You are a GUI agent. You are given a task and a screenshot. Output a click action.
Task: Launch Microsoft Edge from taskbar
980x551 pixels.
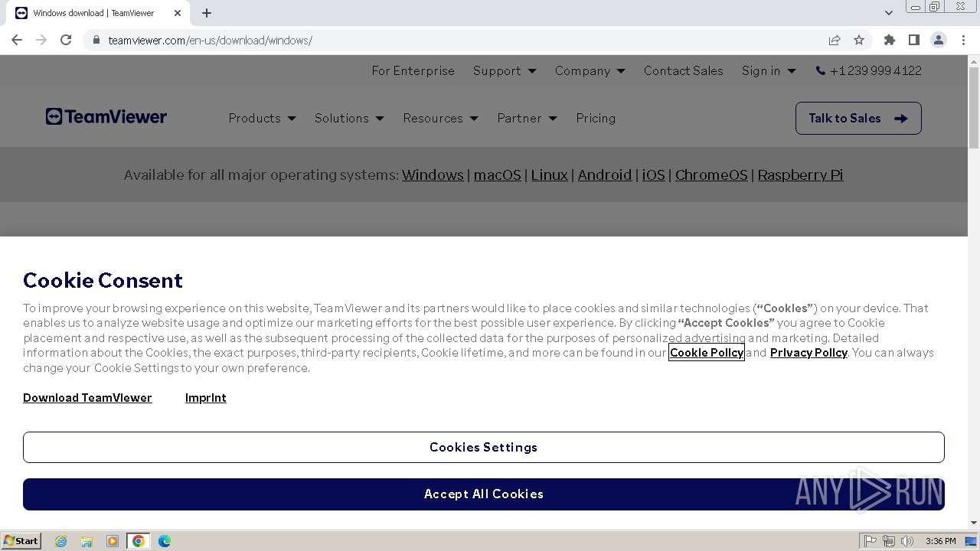coord(165,541)
